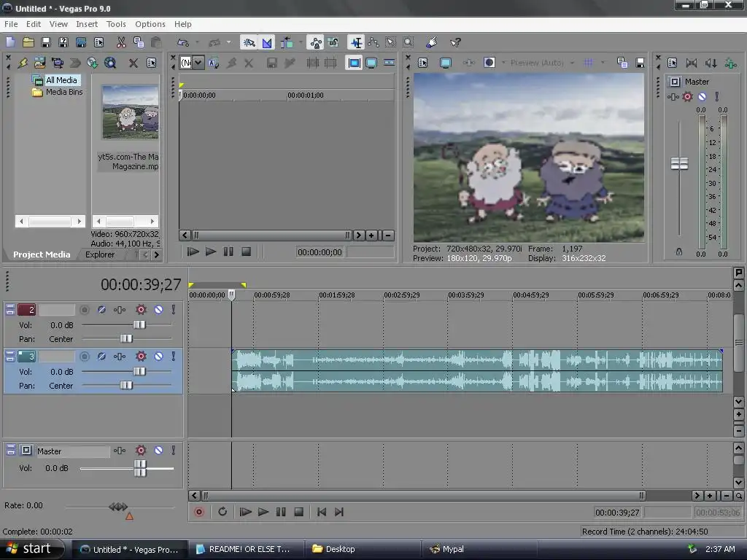Select the Selection Edit tool
This screenshot has width=747, height=560.
pyautogui.click(x=391, y=42)
